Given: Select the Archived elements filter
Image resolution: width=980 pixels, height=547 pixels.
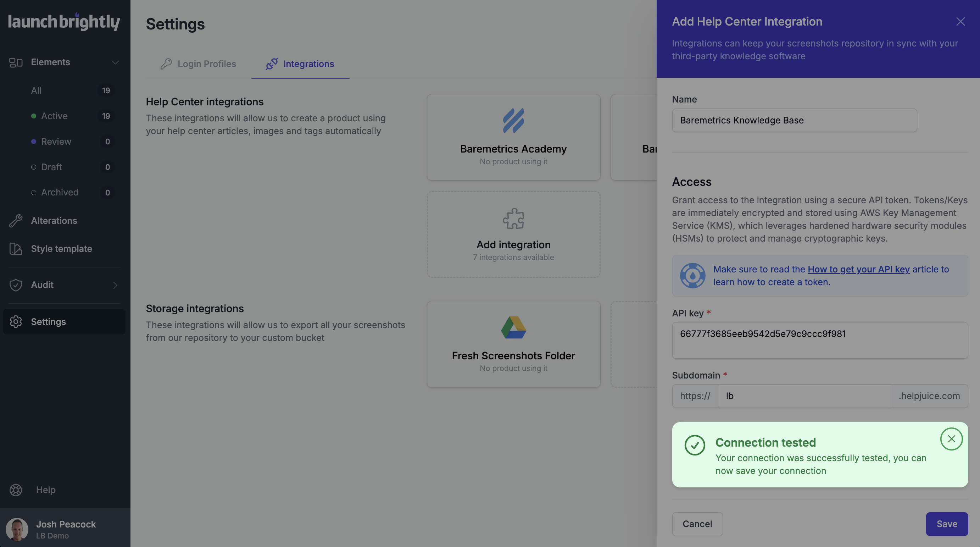Looking at the screenshot, I should pos(60,192).
